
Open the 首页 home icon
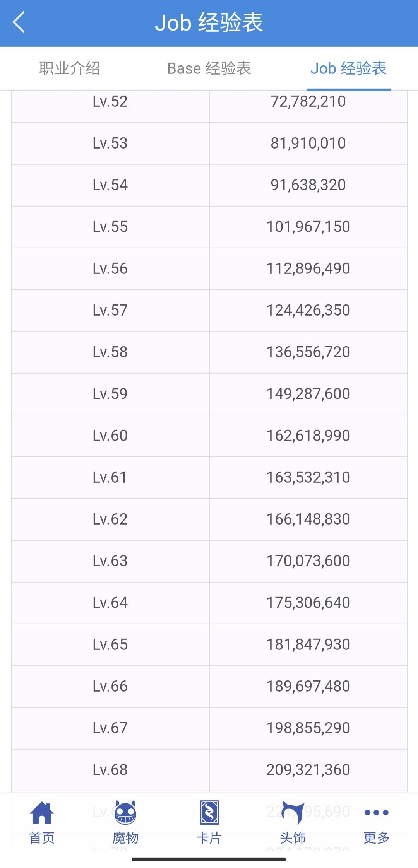pos(42,813)
